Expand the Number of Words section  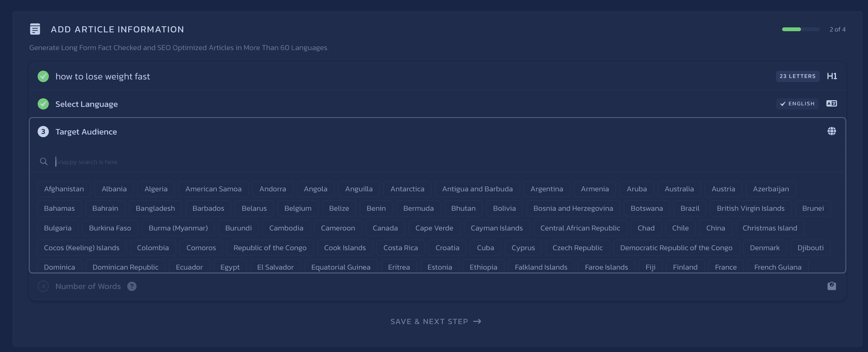click(x=88, y=286)
